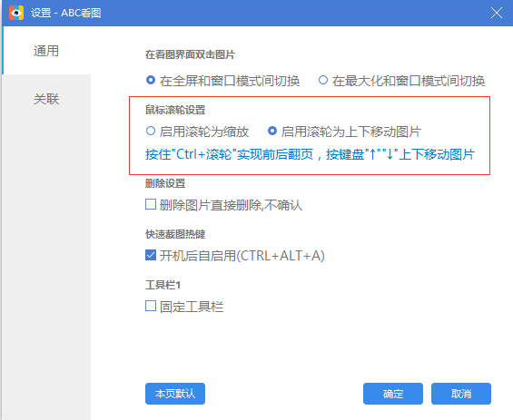Click the 在看图界面双击图片 heading

point(190,54)
